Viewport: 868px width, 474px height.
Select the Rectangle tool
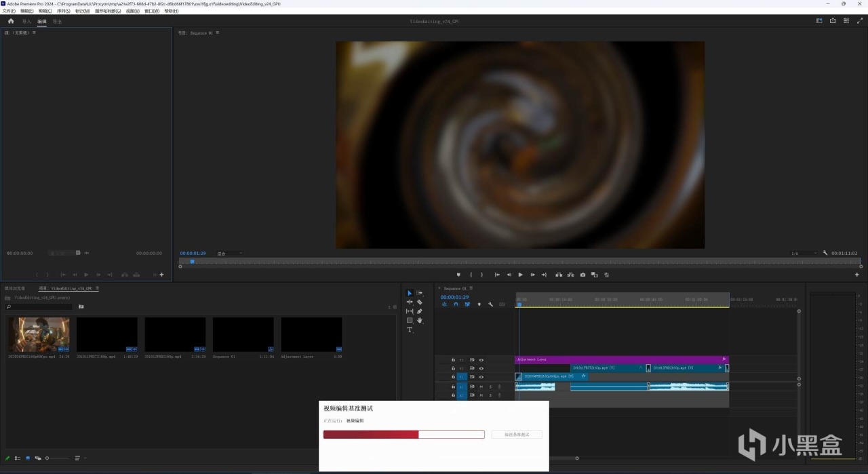pos(410,320)
